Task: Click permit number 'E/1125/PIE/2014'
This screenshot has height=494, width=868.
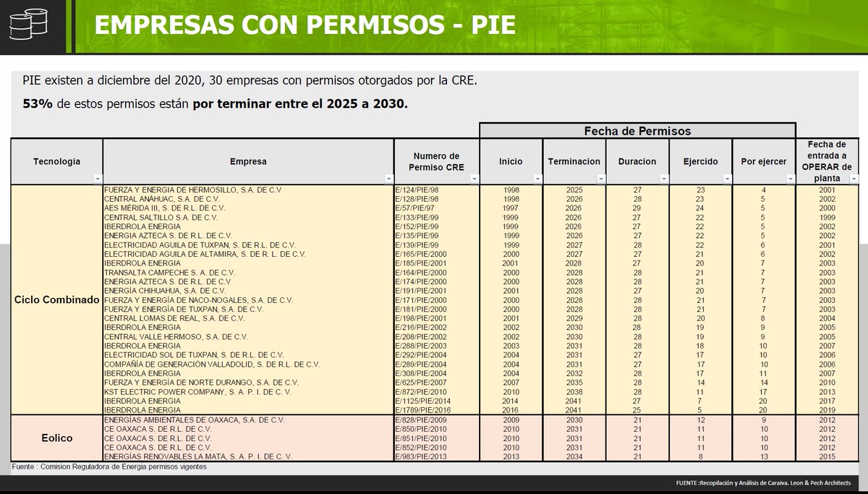Action: click(x=423, y=401)
